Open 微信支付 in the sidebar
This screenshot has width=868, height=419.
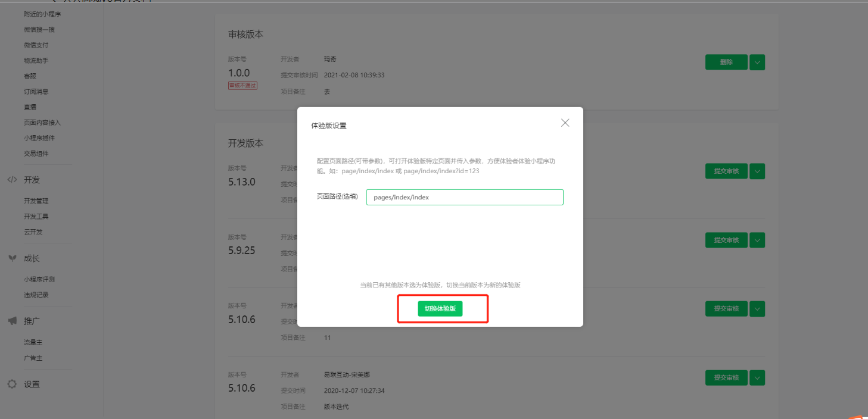(x=36, y=45)
